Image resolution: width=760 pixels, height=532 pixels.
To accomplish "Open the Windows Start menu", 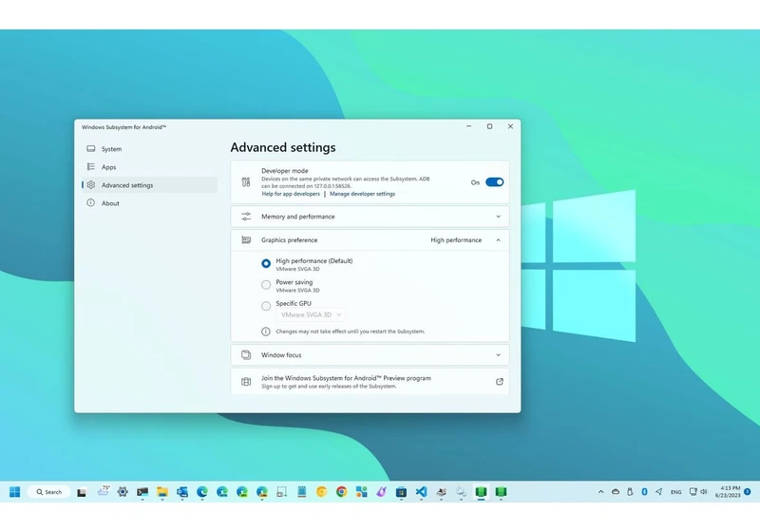I will click(14, 492).
